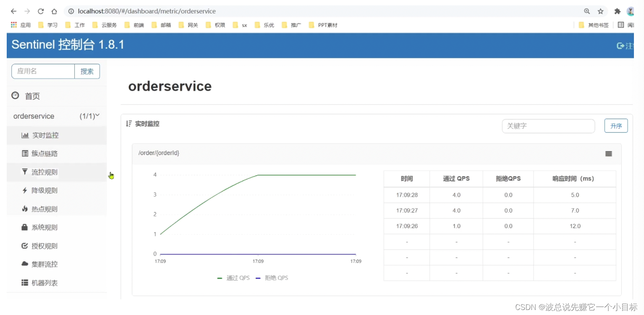Click the sort icon next to 实时监控 heading
644x315 pixels.
pos(129,123)
